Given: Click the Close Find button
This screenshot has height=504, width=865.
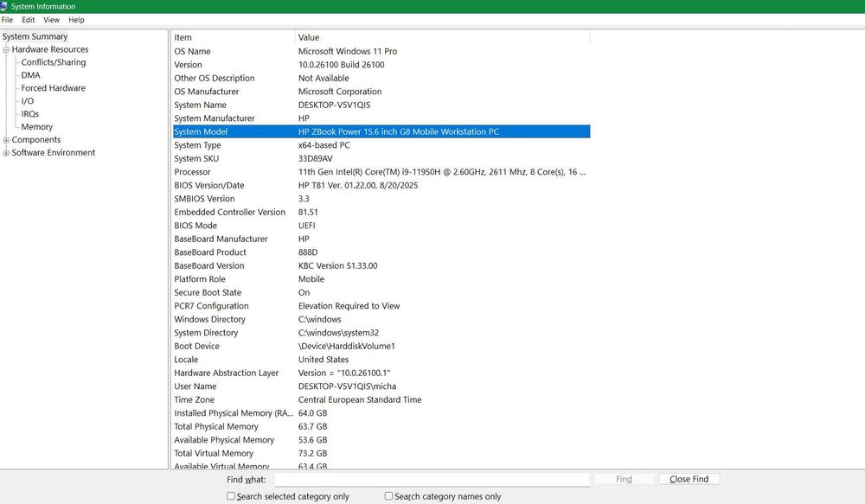Looking at the screenshot, I should click(689, 479).
